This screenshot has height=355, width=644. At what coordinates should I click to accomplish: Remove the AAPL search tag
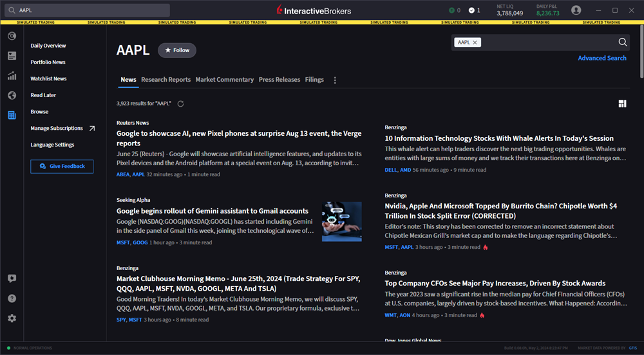(475, 42)
